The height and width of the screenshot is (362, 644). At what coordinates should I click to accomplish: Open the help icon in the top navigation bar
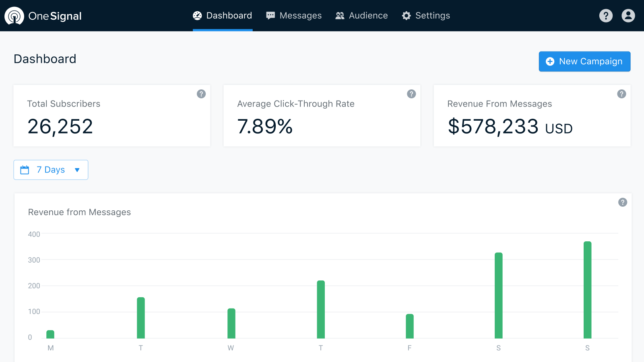606,16
